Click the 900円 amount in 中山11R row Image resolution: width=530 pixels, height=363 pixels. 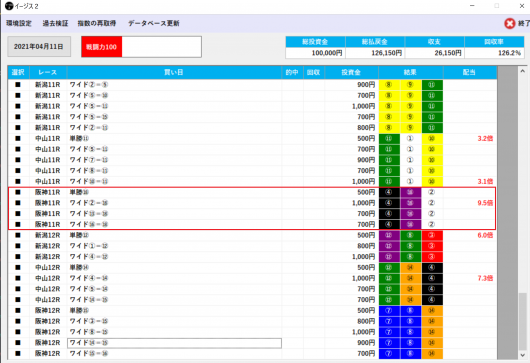point(366,160)
